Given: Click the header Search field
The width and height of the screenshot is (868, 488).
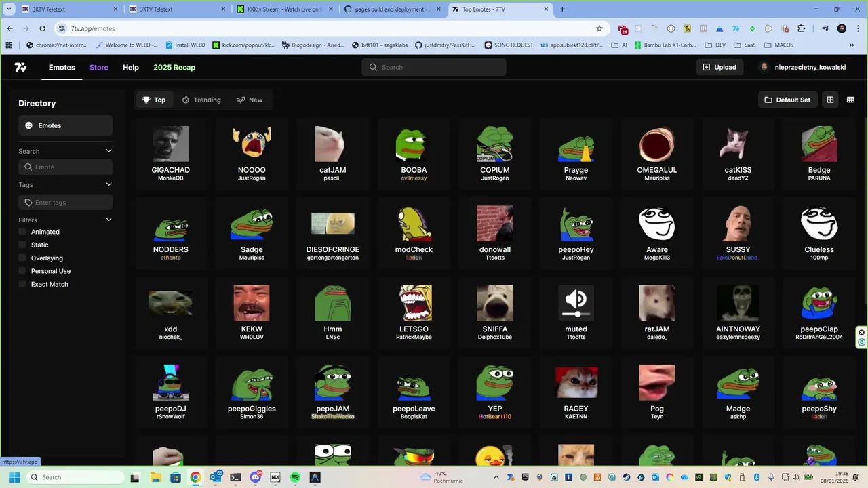Looking at the screenshot, I should click(x=434, y=67).
